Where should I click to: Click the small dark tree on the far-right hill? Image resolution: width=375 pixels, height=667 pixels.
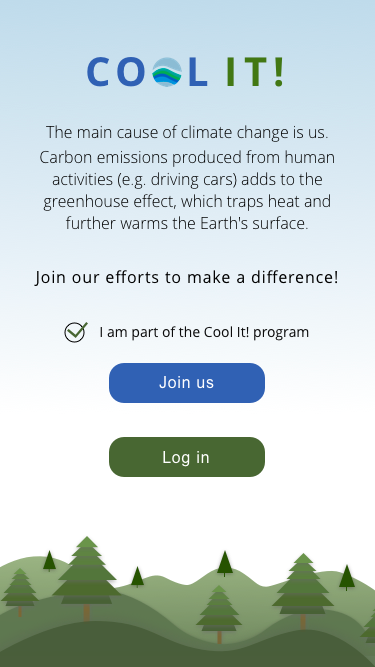(347, 577)
